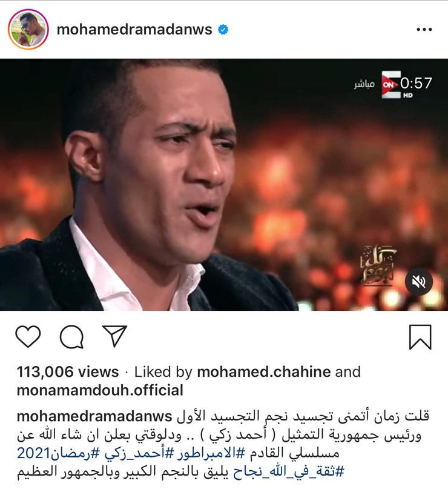Like the post with the heart icon

pos(28,336)
